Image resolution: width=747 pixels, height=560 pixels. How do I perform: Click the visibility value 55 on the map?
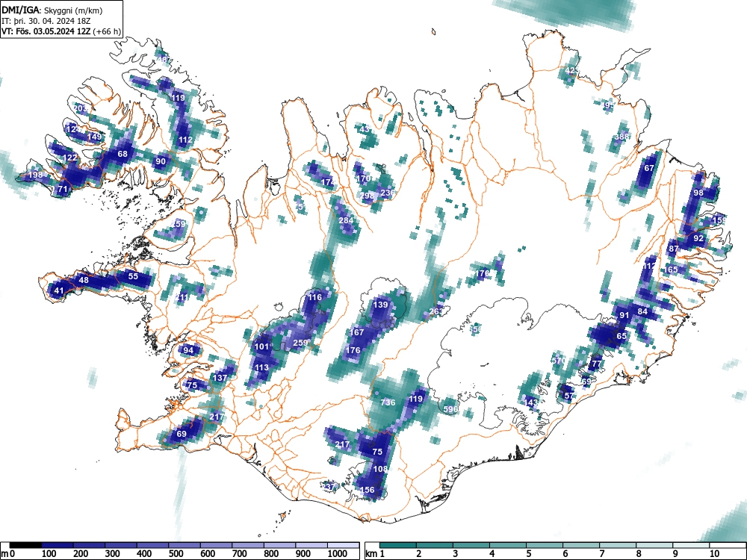133,276
